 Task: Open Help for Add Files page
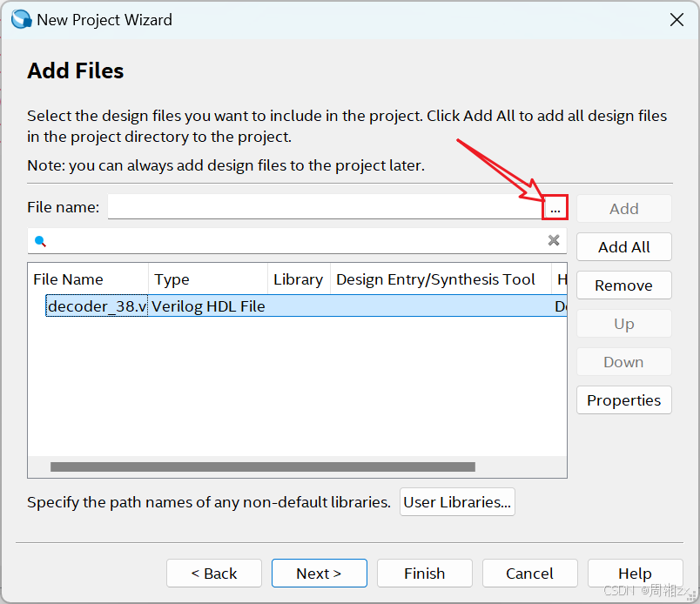(635, 574)
